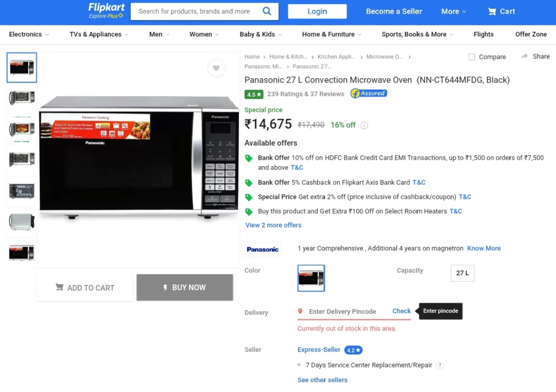556x392 pixels.
Task: Click the Enter Delivery Pincode field
Action: tap(343, 312)
